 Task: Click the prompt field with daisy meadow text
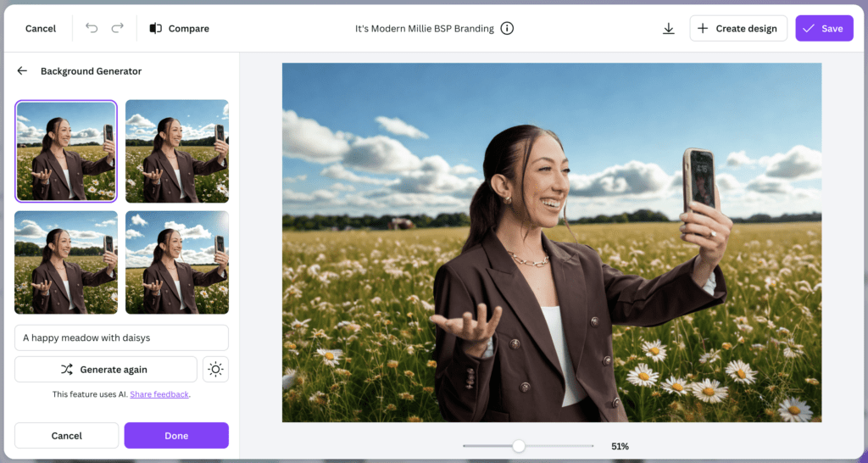(121, 337)
